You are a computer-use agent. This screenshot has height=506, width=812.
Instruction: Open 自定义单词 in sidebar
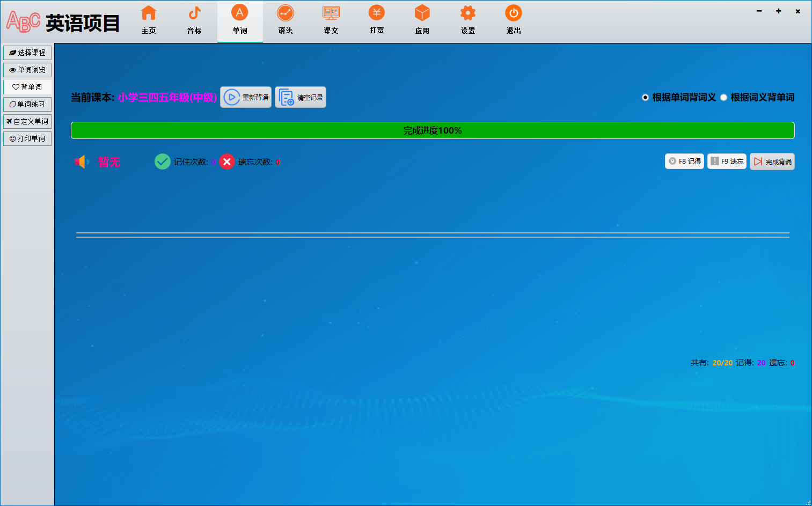[27, 121]
